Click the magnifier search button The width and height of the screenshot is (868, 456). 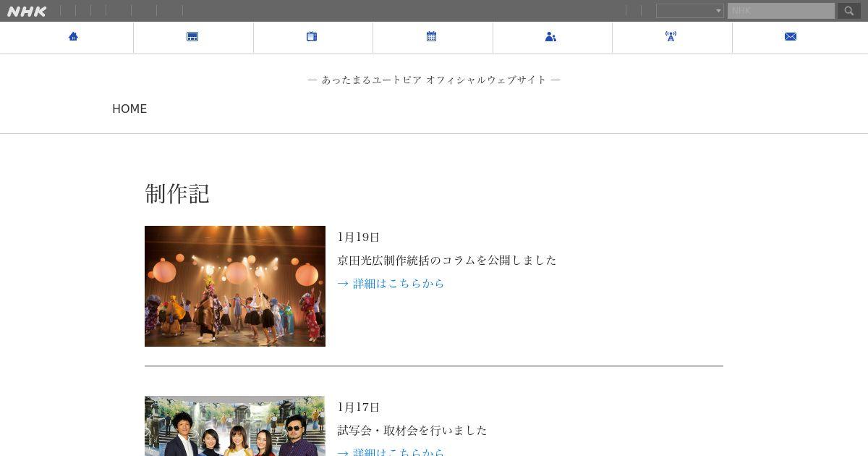[849, 11]
